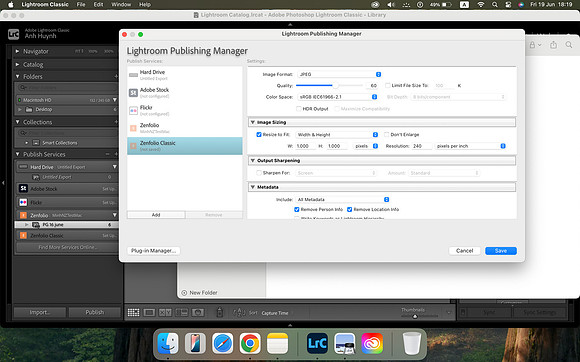Collapse Metadata section
580x362 pixels.
pyautogui.click(x=253, y=187)
